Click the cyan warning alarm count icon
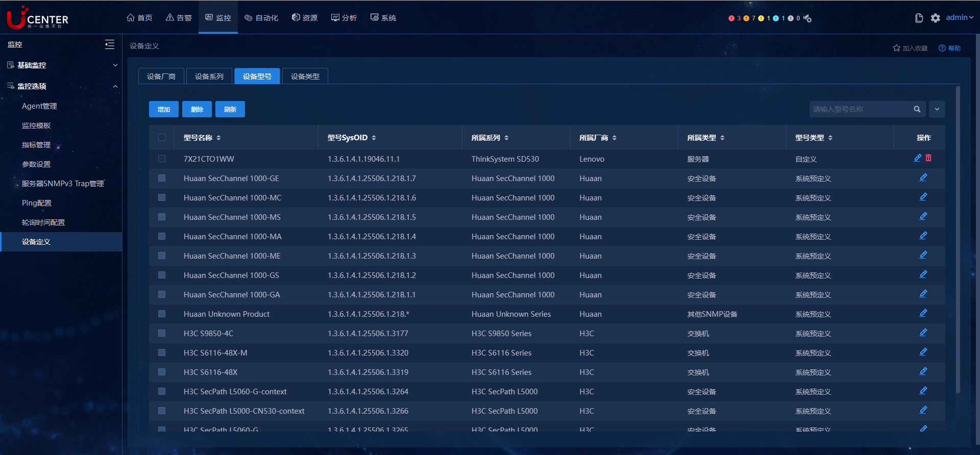The height and width of the screenshot is (455, 980). [x=776, y=18]
